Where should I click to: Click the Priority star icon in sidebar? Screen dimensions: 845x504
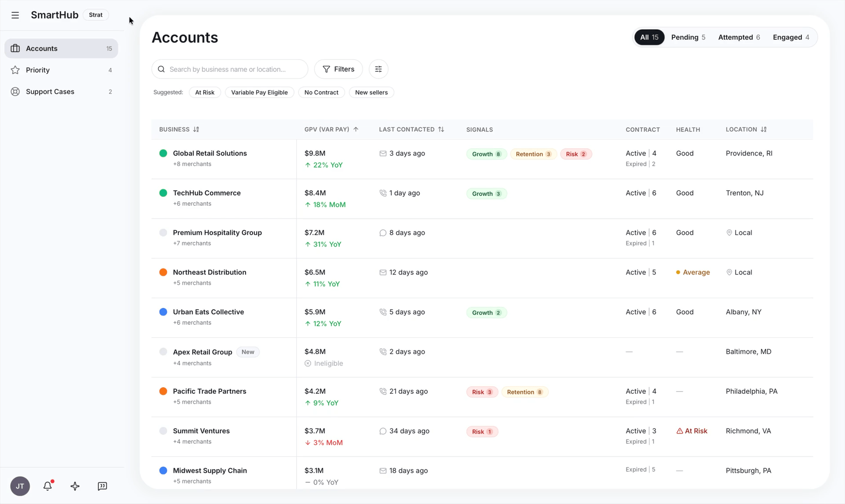[x=14, y=70]
